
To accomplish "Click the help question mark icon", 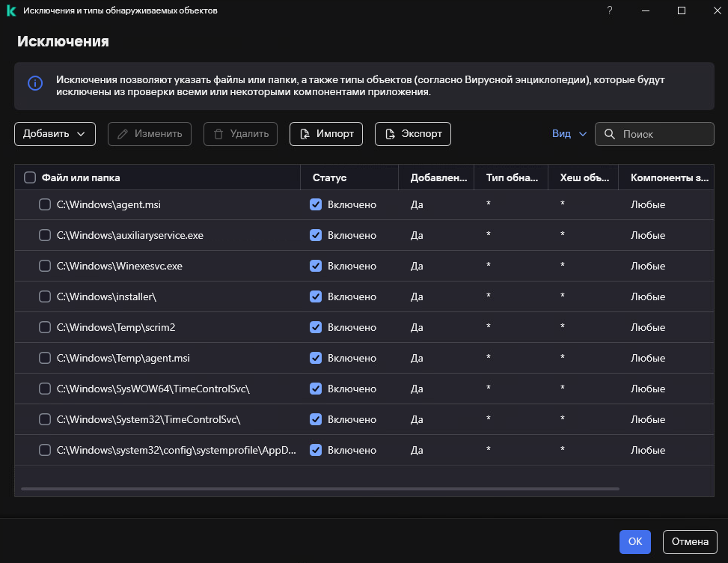I will (610, 10).
